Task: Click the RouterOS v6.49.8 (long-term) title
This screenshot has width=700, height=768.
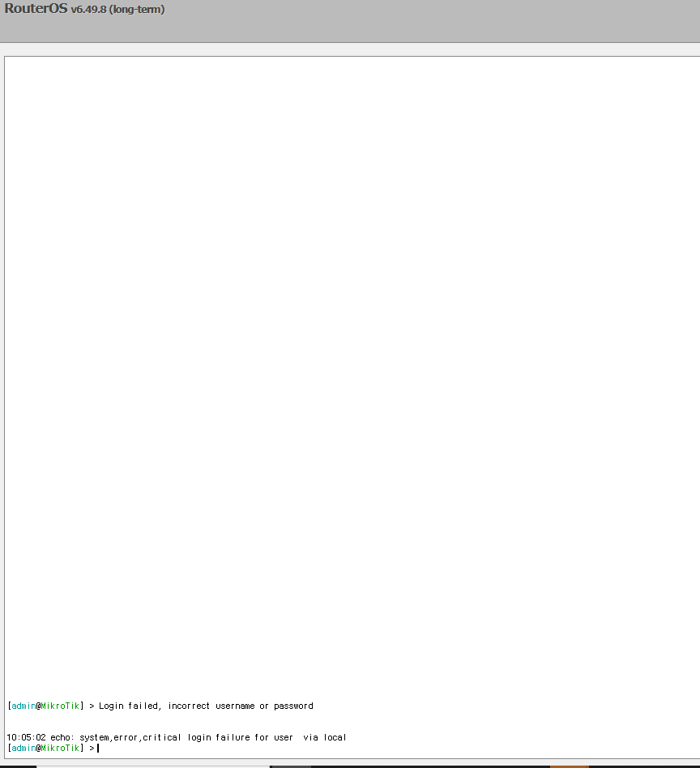Action: tap(84, 9)
